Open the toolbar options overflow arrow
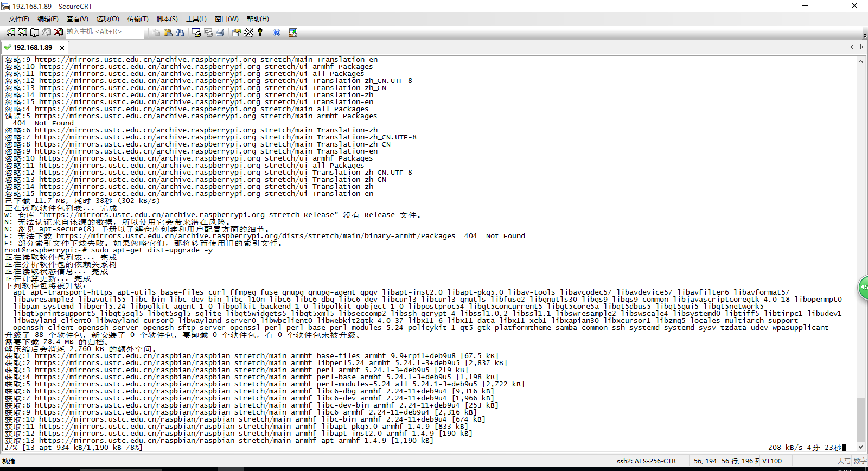The height and width of the screenshot is (471, 868). 865,36
